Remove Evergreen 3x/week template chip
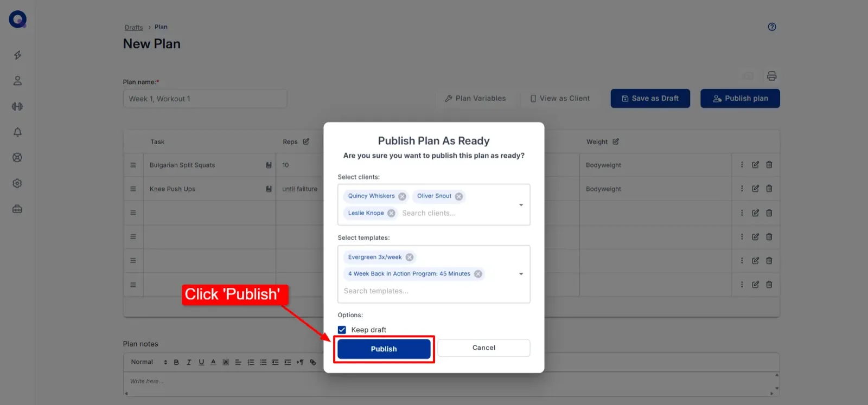Image resolution: width=868 pixels, height=405 pixels. tap(410, 257)
